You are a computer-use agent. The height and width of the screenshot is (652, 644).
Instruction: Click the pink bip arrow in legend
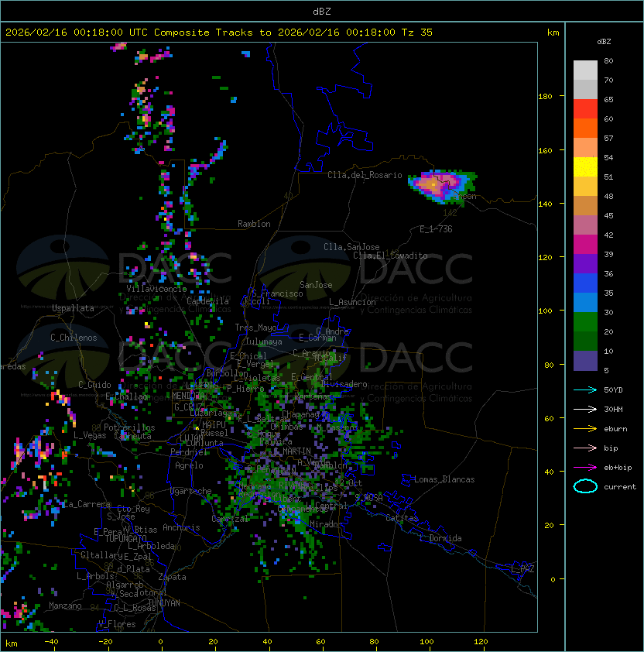pyautogui.click(x=585, y=448)
